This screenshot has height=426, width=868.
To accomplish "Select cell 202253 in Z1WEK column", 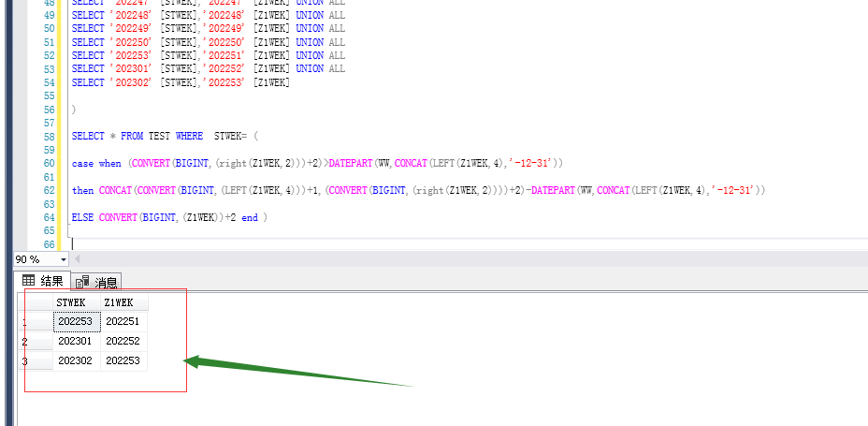I will point(124,360).
